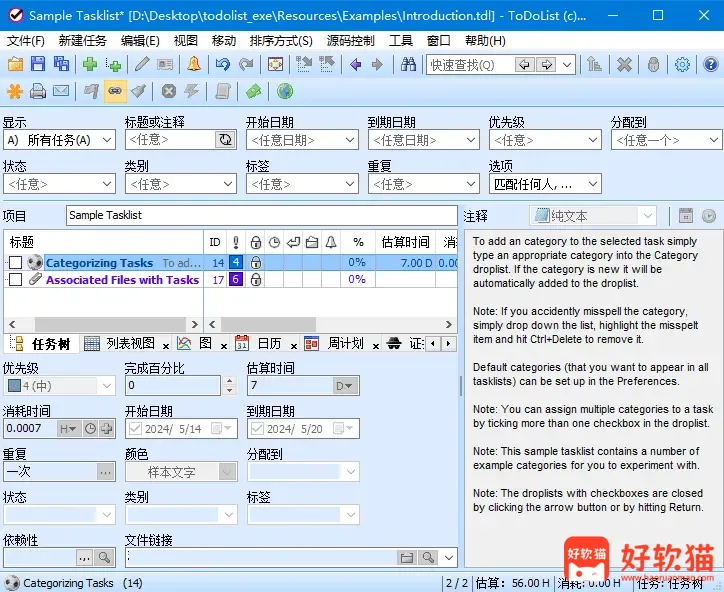Open preferences with the gear icon
This screenshot has height=592, width=724.
[x=682, y=64]
